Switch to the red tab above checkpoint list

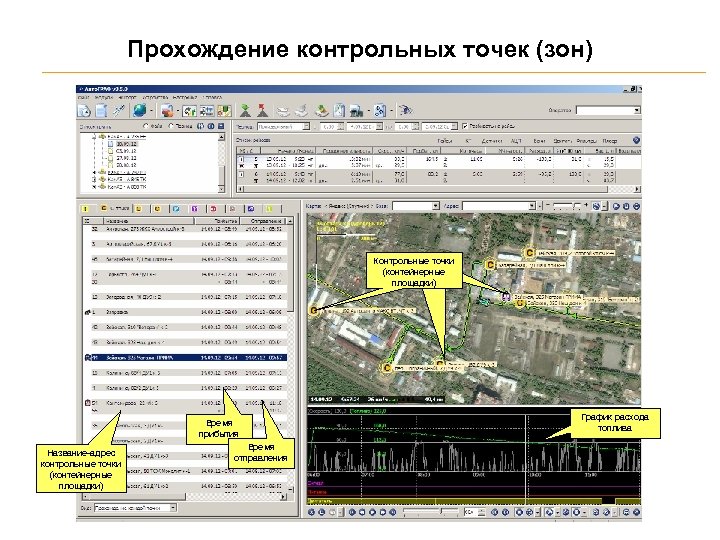214,209
